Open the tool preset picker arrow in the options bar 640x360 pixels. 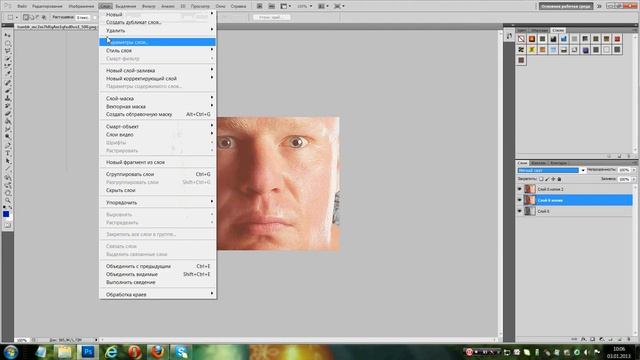[x=17, y=17]
